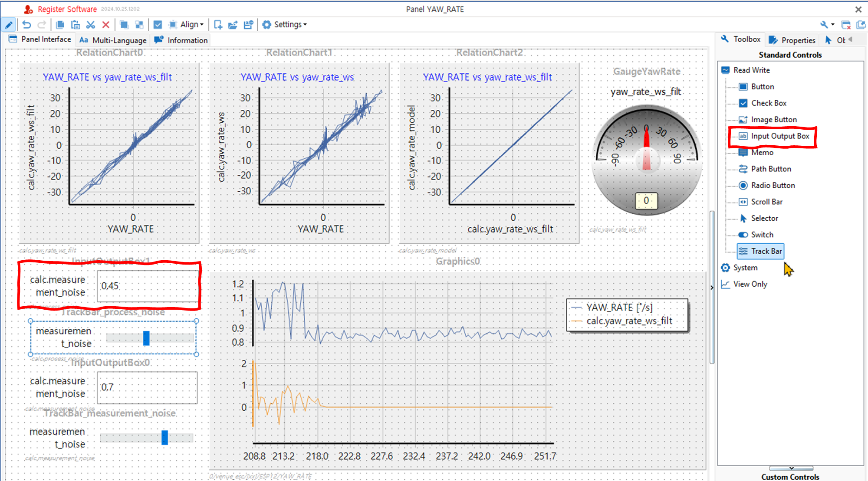Click the copy icon in toolbar
Viewport: 868px width, 481px height.
coord(60,25)
